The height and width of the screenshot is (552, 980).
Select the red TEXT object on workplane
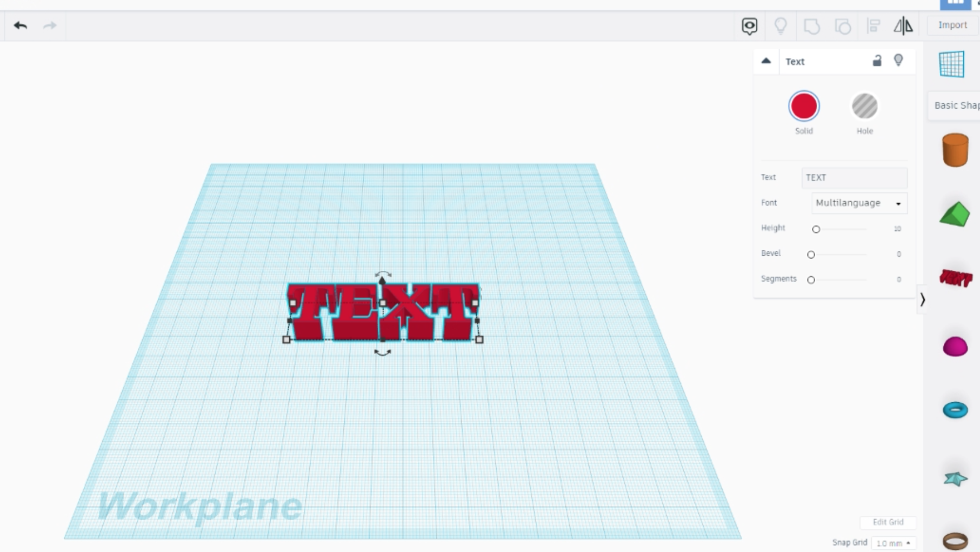tap(382, 312)
